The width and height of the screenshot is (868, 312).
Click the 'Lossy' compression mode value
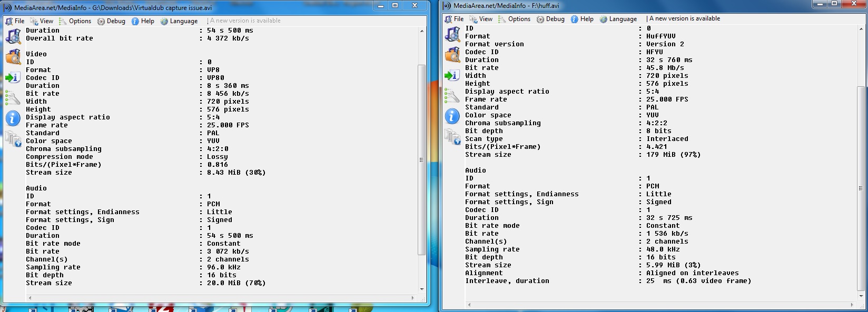point(218,157)
